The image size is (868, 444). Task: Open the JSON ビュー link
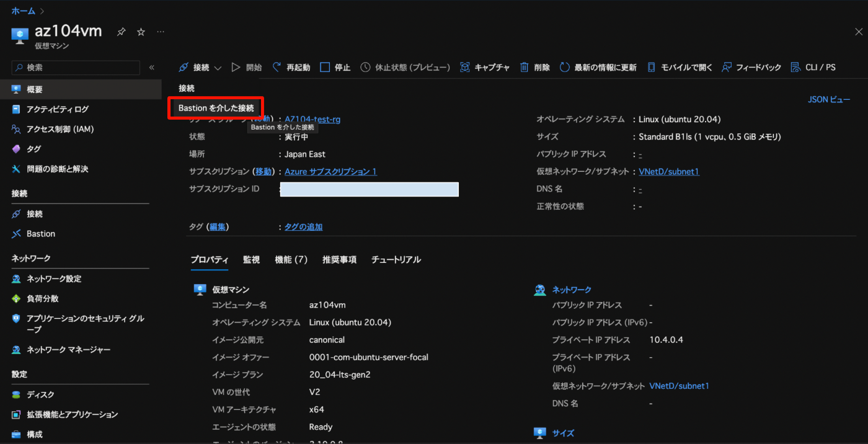click(829, 99)
